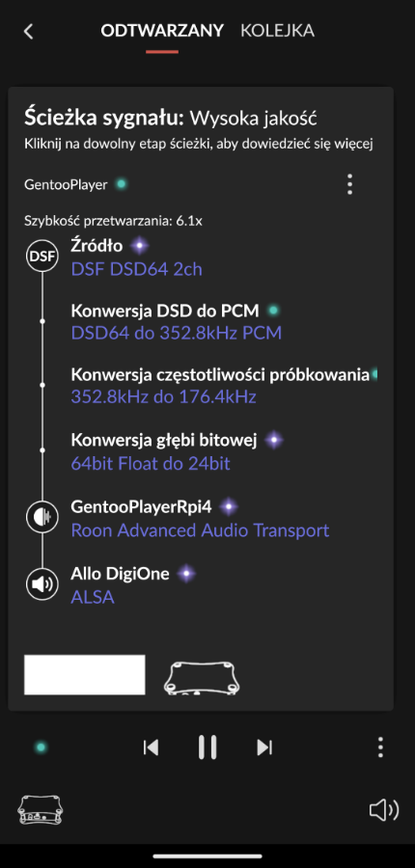
Task: Click 352.8kHz do 176.4kHz conversion step
Action: point(163,396)
